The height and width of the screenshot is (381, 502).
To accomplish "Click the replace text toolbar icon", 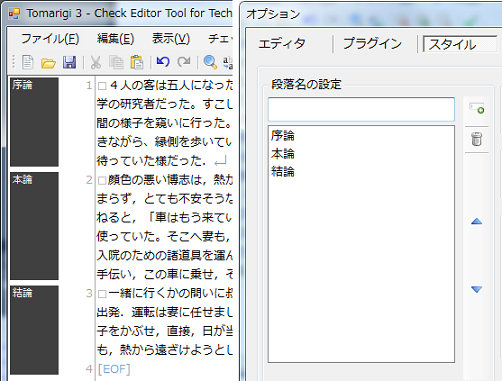I will [x=228, y=62].
